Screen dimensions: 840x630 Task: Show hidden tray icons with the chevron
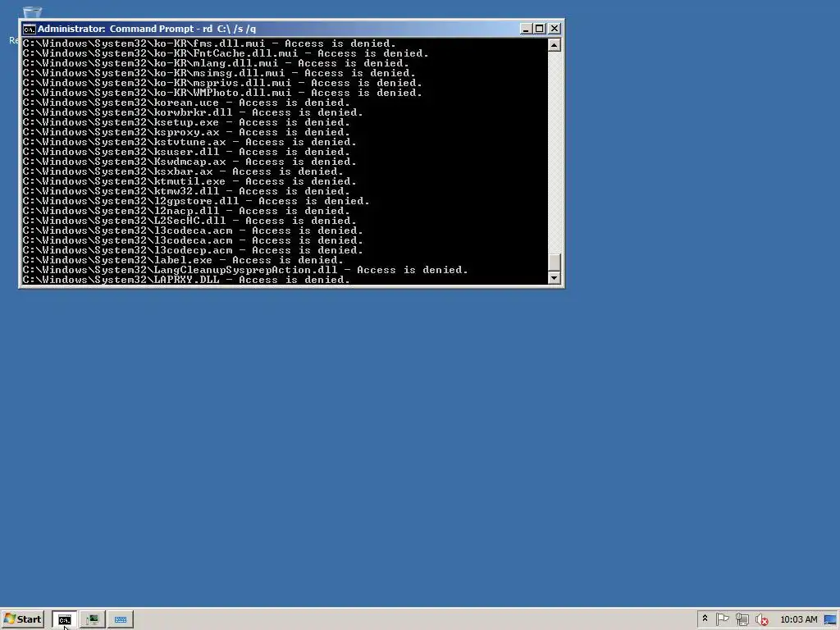click(x=705, y=619)
